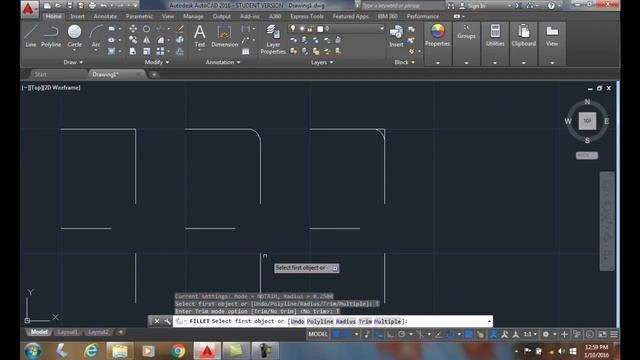The width and height of the screenshot is (640, 360).
Task: Open the Insert ribbon tab
Action: tap(77, 16)
